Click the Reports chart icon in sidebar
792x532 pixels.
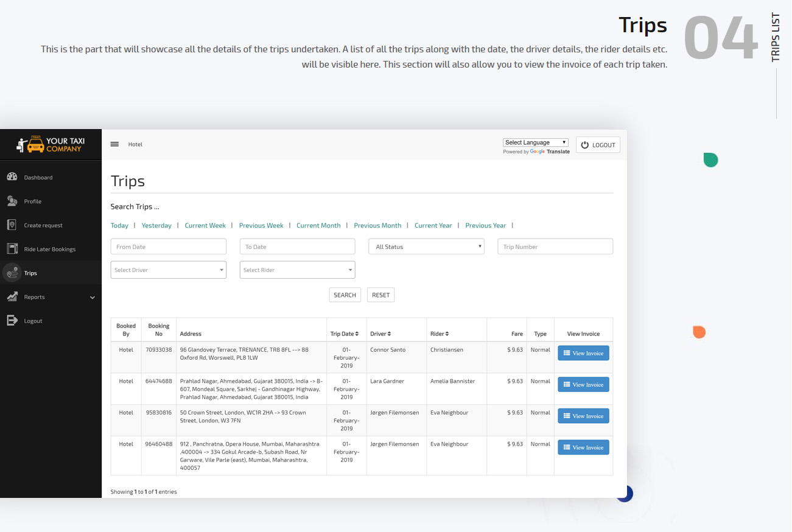pyautogui.click(x=12, y=297)
